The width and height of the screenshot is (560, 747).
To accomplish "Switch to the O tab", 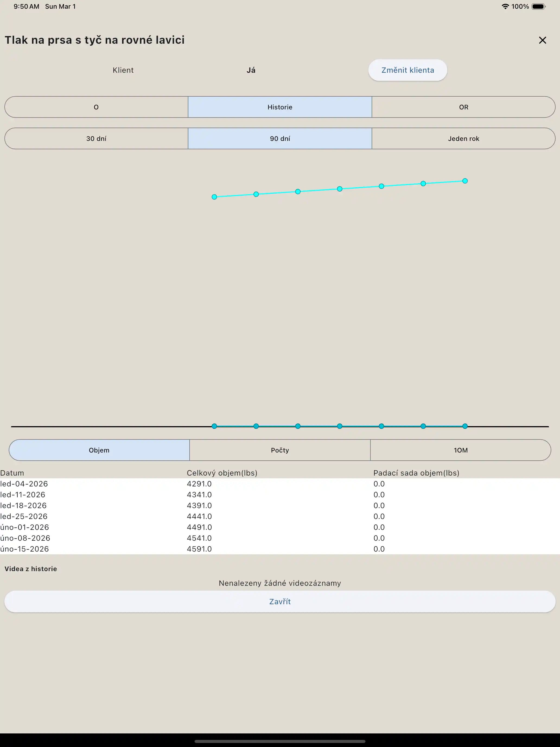I will pyautogui.click(x=96, y=107).
